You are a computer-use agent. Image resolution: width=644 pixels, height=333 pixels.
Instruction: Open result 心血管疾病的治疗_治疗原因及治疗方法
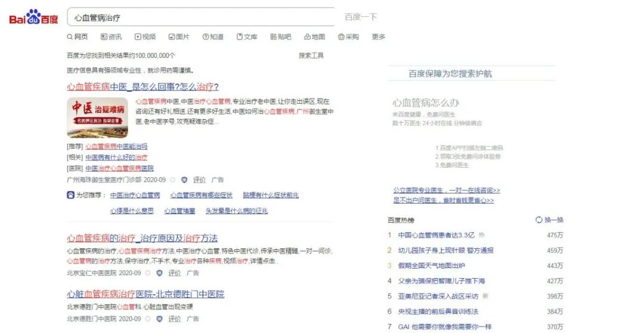[142, 238]
